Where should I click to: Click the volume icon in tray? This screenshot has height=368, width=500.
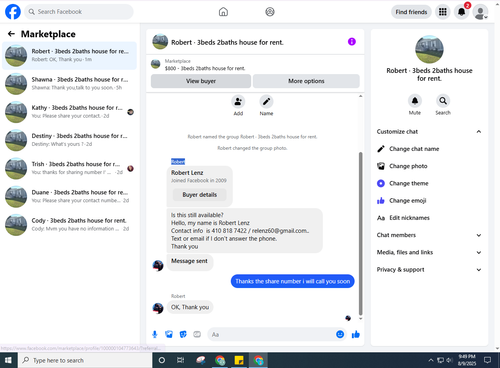449,360
